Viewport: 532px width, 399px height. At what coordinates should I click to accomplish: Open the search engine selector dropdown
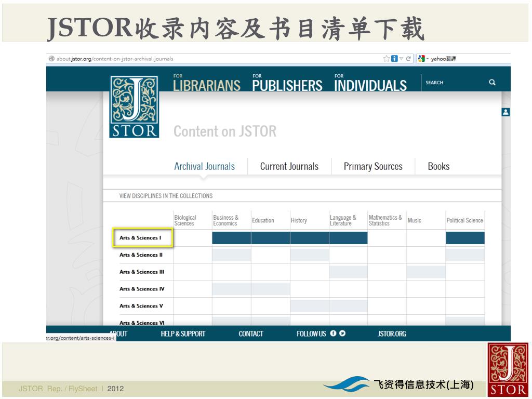tap(423, 59)
